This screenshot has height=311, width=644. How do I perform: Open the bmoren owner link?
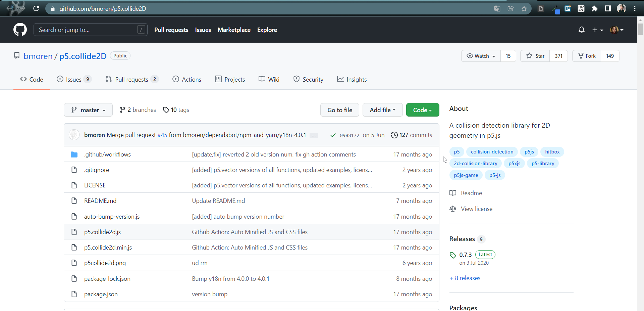[38, 56]
